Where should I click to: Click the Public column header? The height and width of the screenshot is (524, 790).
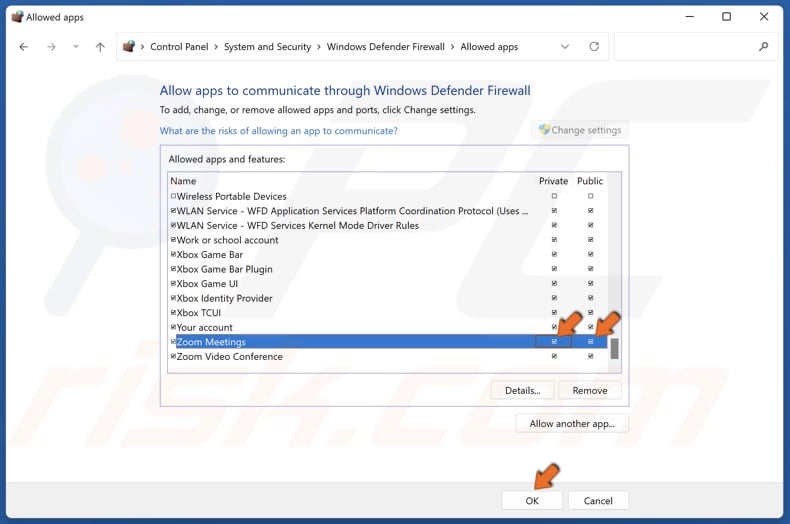click(590, 181)
